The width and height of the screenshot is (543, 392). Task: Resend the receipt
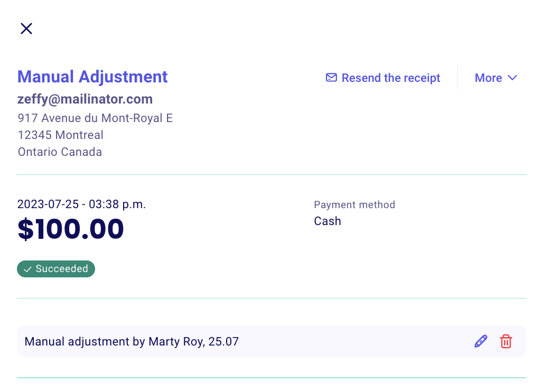(x=383, y=78)
